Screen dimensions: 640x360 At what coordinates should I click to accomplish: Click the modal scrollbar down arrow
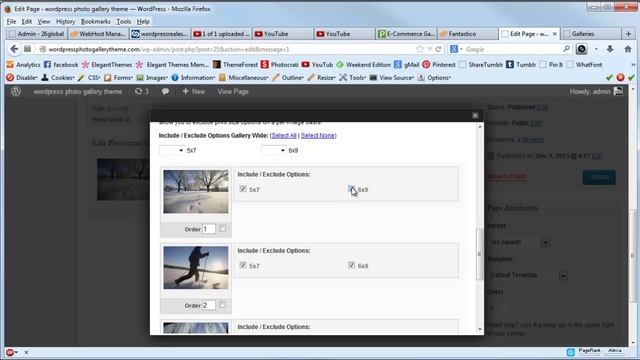(x=479, y=329)
